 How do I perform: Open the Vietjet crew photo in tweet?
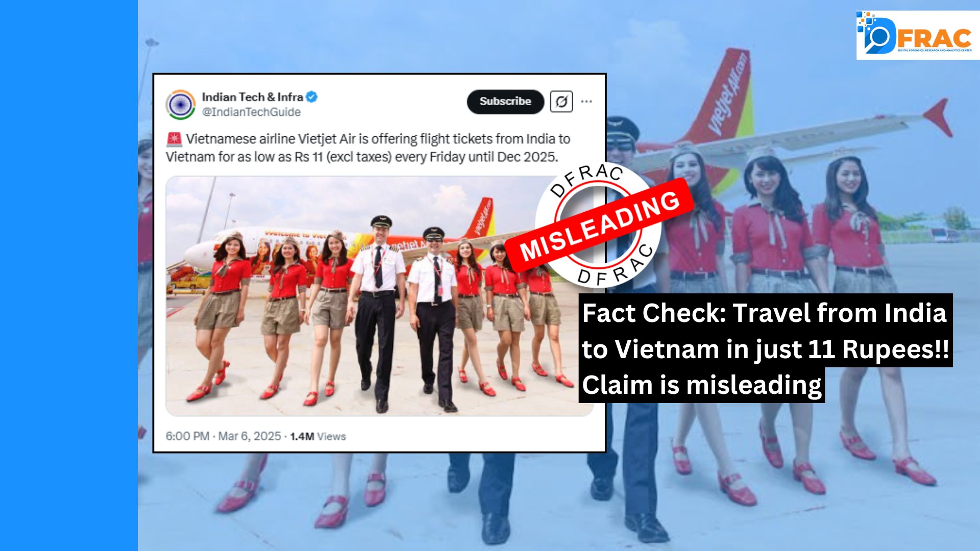point(379,296)
